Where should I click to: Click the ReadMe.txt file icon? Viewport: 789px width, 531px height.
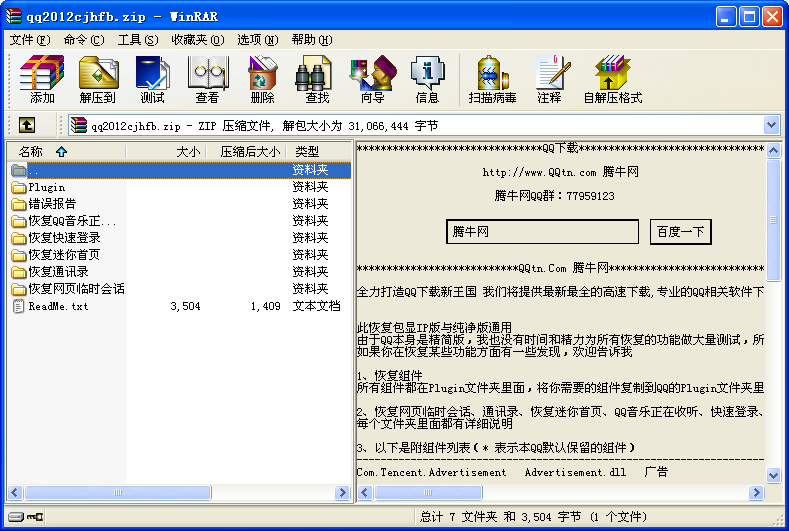(x=19, y=306)
